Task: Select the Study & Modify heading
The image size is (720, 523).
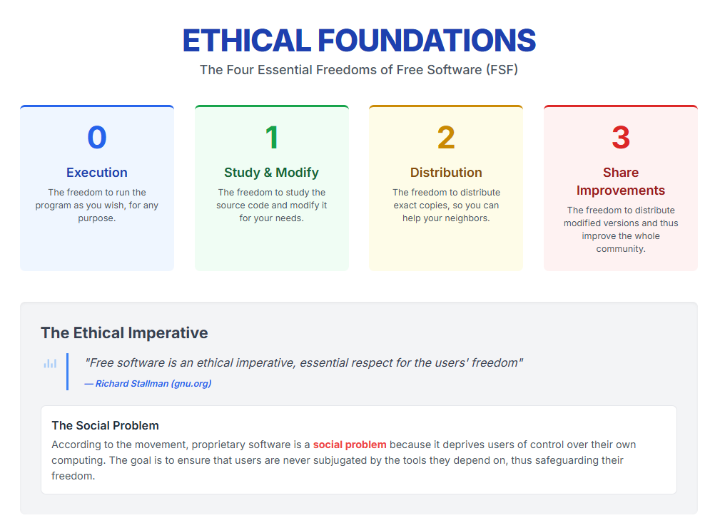Action: point(272,172)
